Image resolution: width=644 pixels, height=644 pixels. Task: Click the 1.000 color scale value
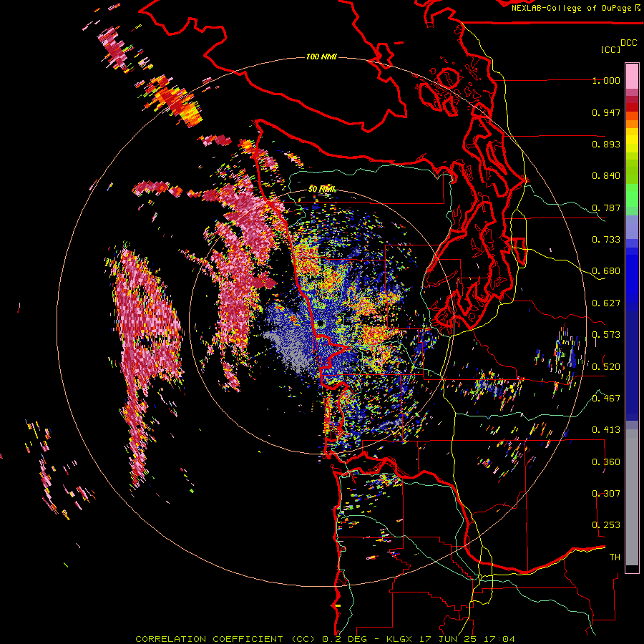click(606, 80)
